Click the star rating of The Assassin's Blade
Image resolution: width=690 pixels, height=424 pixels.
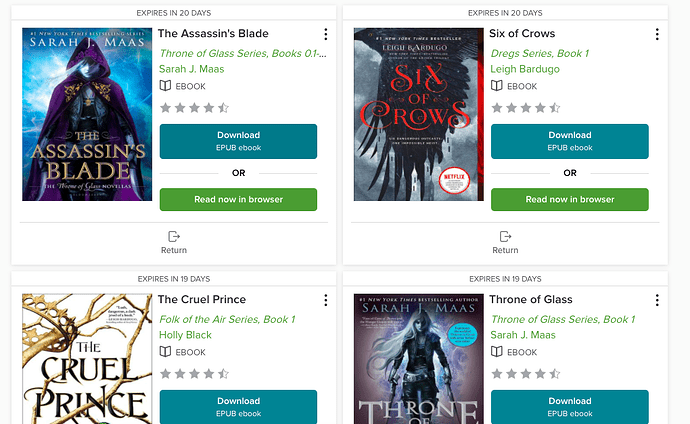pyautogui.click(x=195, y=108)
